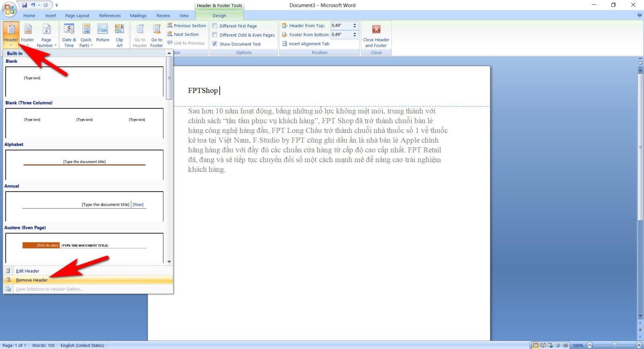Click Words: 105 in status bar
The height and width of the screenshot is (349, 644).
click(x=43, y=345)
